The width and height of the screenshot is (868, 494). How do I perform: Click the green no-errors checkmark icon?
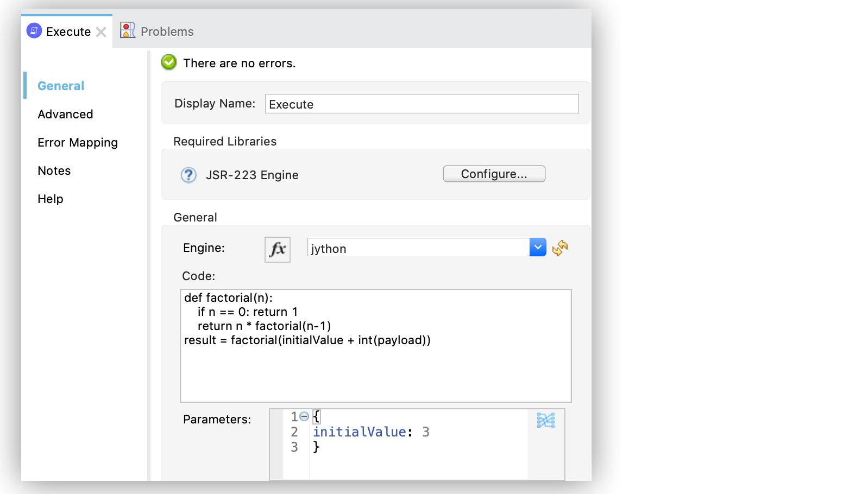[169, 62]
